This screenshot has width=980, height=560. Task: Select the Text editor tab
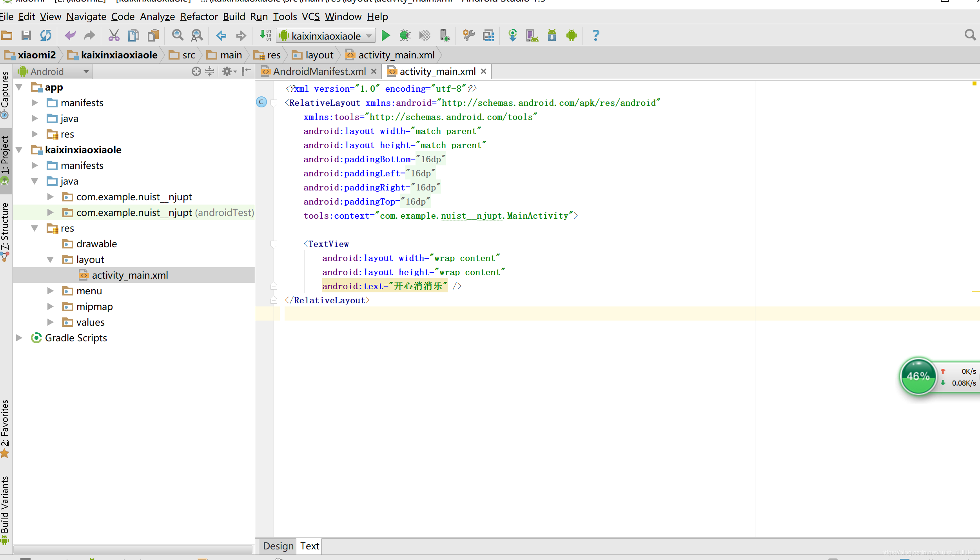click(x=310, y=546)
